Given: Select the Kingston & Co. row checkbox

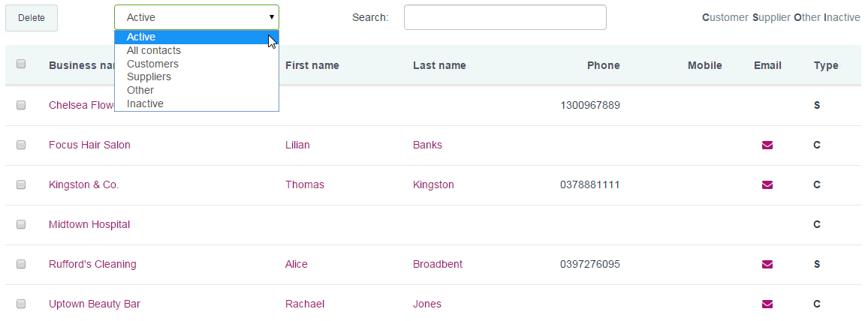Looking at the screenshot, I should tap(21, 184).
